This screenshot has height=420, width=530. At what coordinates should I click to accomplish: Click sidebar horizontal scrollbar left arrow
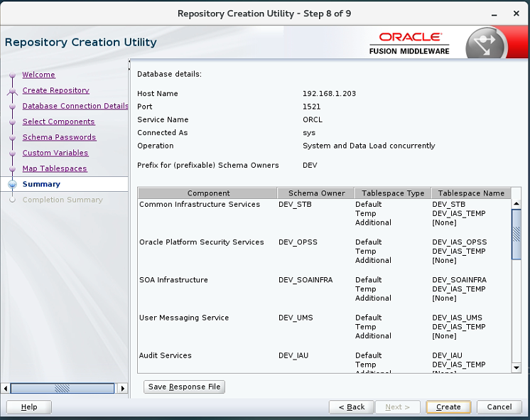[x=6, y=388]
